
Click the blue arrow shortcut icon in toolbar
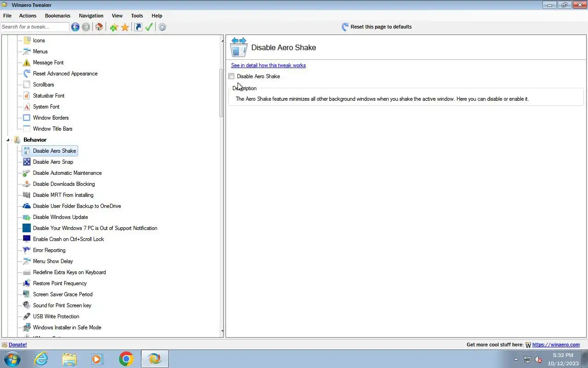(138, 27)
